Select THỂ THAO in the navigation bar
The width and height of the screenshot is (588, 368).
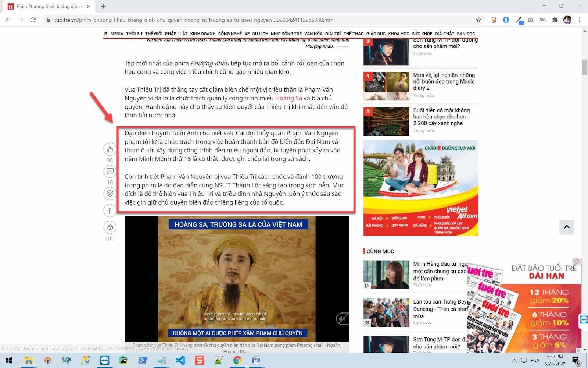(354, 34)
